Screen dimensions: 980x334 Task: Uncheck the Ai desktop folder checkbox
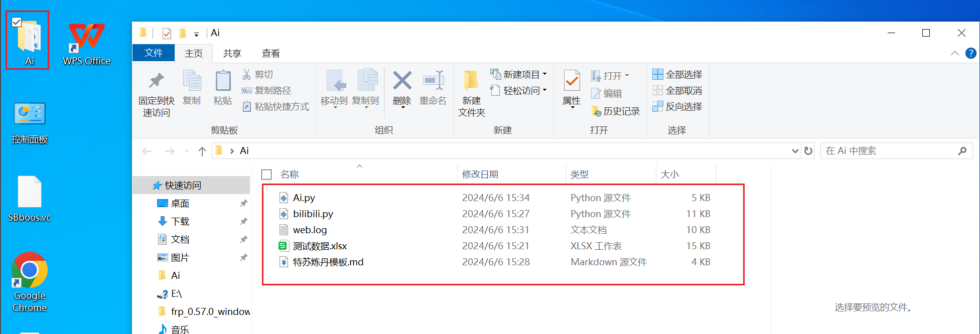[x=17, y=22]
